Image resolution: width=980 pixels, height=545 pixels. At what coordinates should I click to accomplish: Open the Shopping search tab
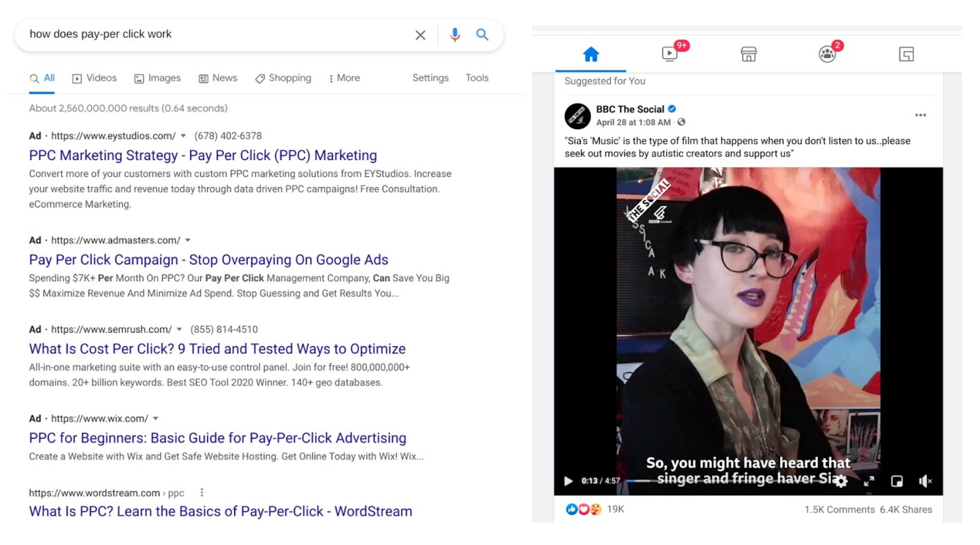(x=283, y=78)
